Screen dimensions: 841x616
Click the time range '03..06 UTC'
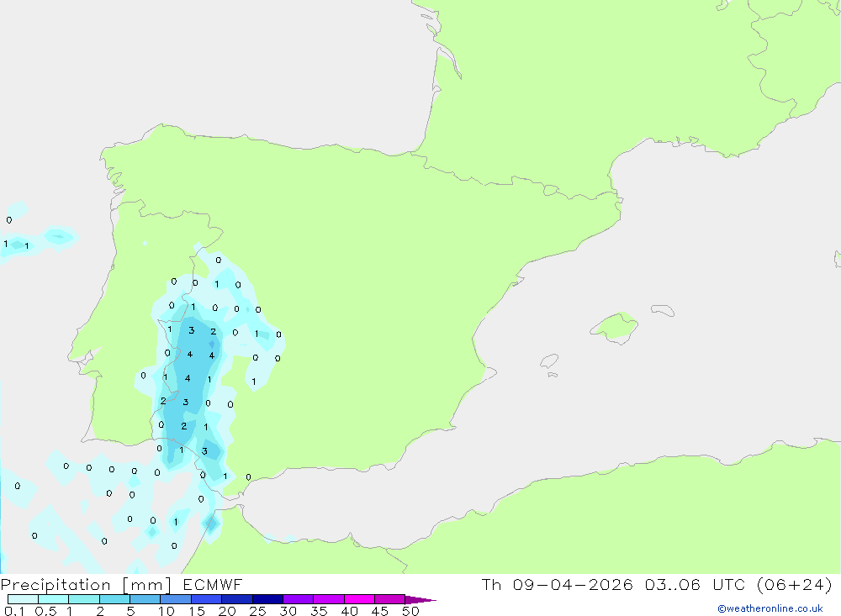695,584
